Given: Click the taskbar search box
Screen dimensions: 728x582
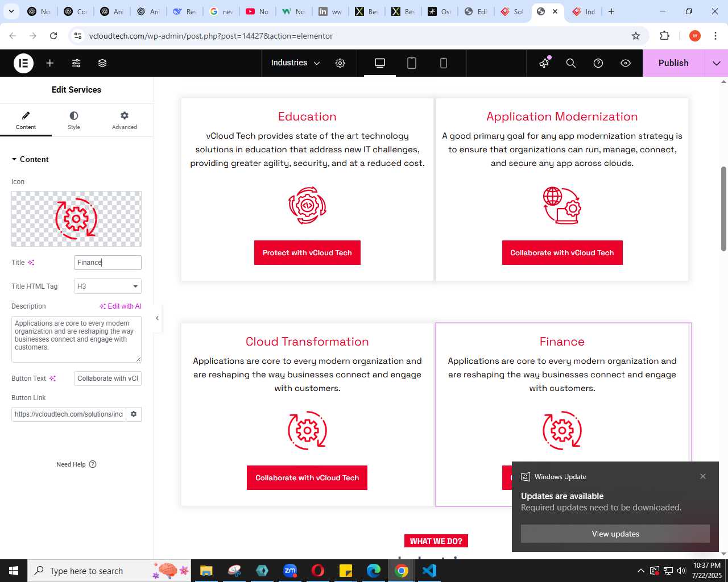Looking at the screenshot, I should pyautogui.click(x=109, y=571).
